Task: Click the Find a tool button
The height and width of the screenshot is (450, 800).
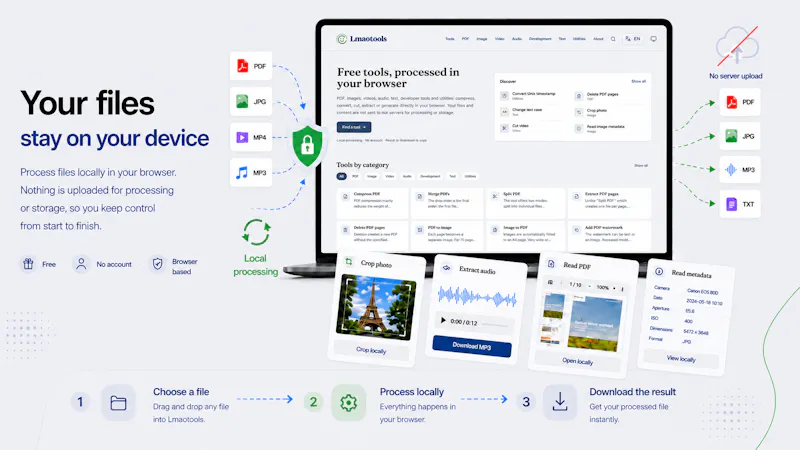Action: click(x=354, y=127)
